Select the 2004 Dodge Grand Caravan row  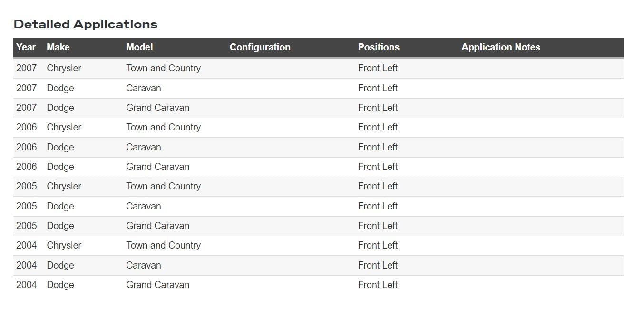318,285
